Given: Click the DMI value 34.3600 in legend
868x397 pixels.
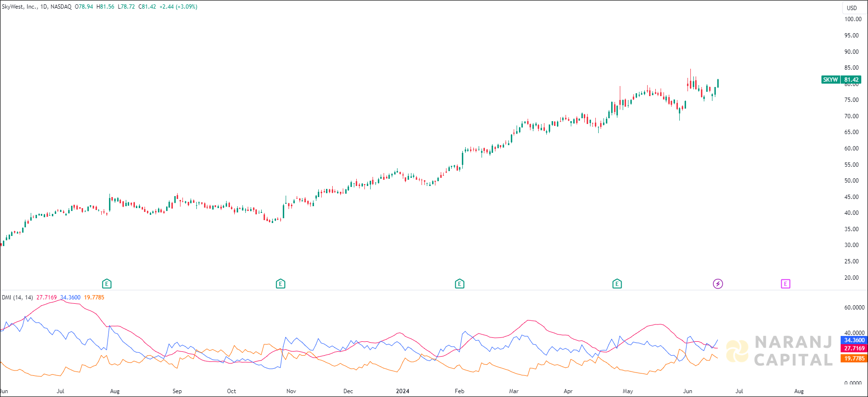Looking at the screenshot, I should [x=70, y=298].
